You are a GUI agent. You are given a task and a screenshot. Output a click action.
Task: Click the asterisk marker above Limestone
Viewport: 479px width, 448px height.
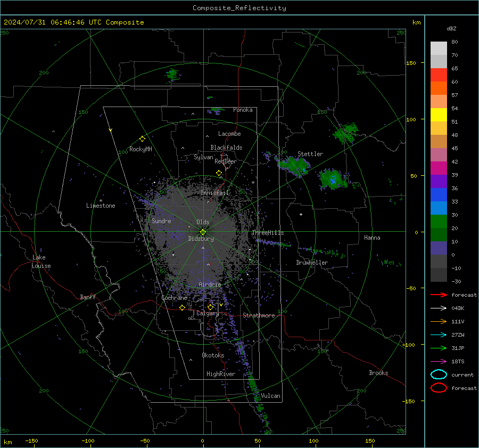pyautogui.click(x=101, y=201)
